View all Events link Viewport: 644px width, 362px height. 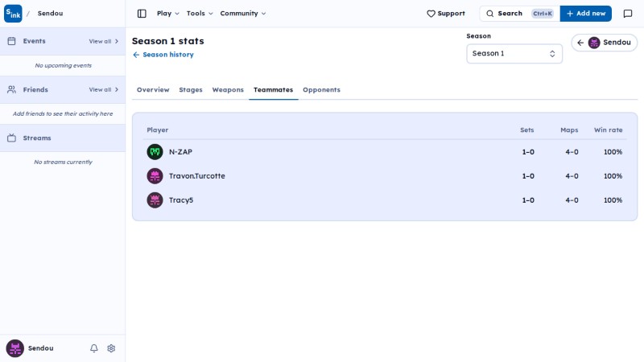(104, 42)
